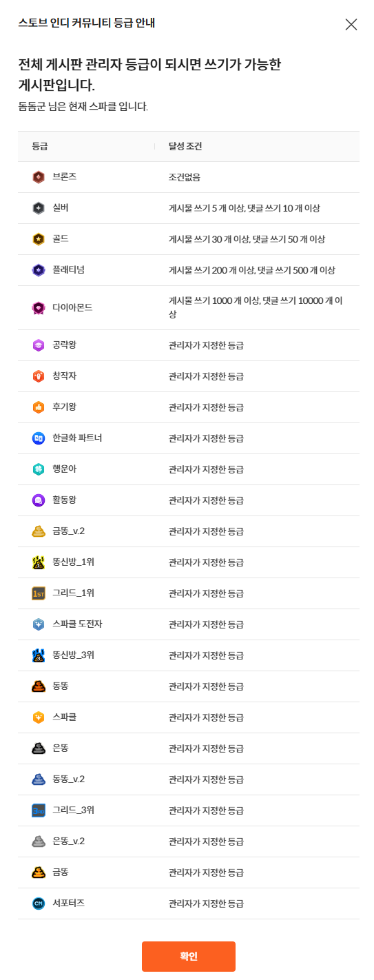Click the 활동왕 purple badge icon
Screen dimensions: 374x980
[39, 500]
